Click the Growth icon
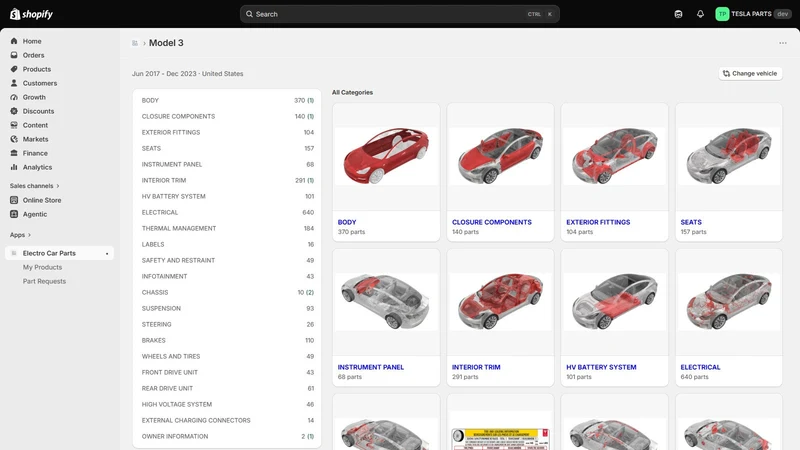This screenshot has height=450, width=800. tap(14, 97)
